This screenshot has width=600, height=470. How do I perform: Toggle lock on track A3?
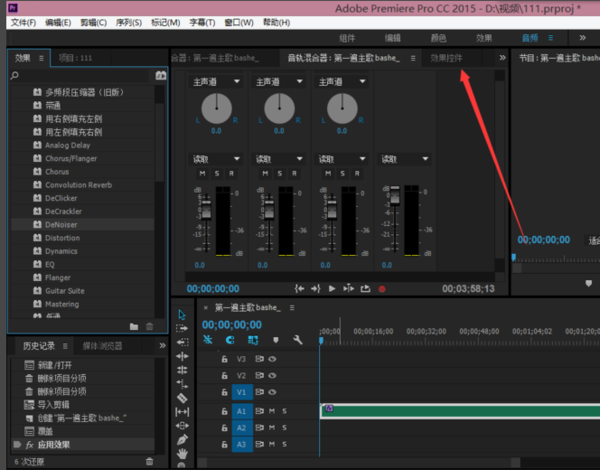[225, 444]
